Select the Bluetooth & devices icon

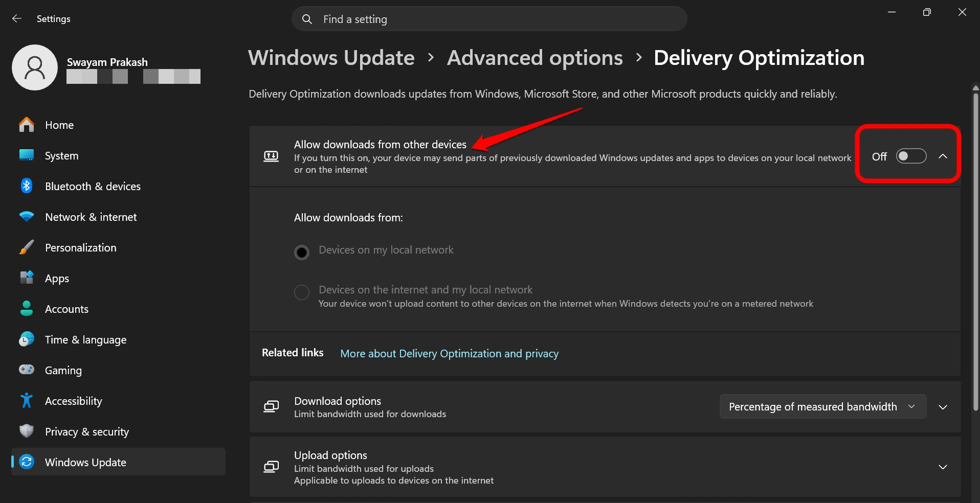pos(26,186)
